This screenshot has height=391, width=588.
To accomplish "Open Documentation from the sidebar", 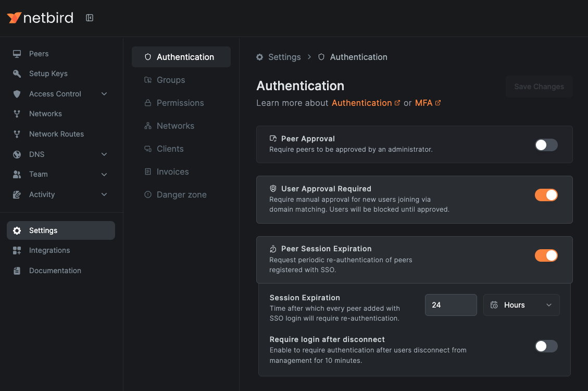I will 55,271.
